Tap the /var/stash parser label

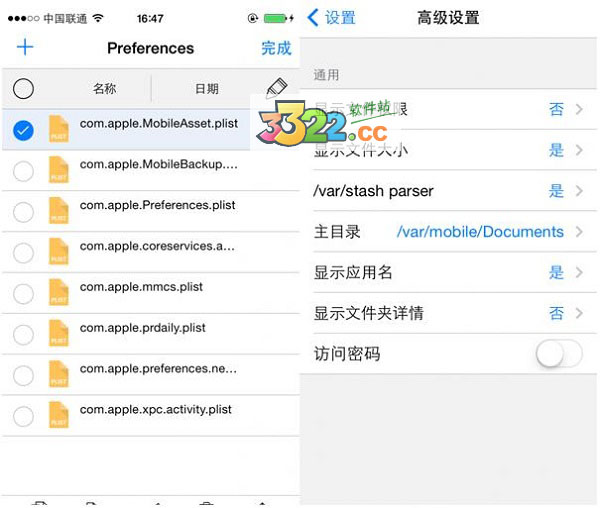(x=373, y=191)
